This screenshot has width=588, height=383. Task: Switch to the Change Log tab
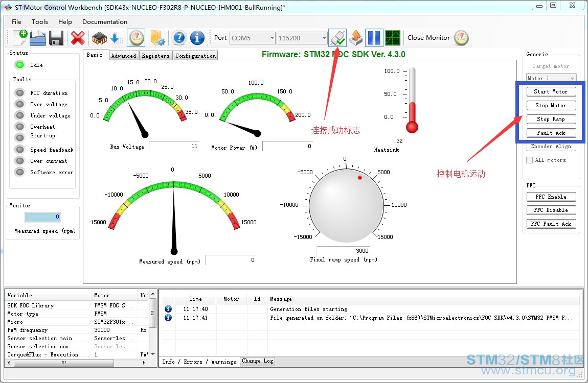tap(258, 361)
